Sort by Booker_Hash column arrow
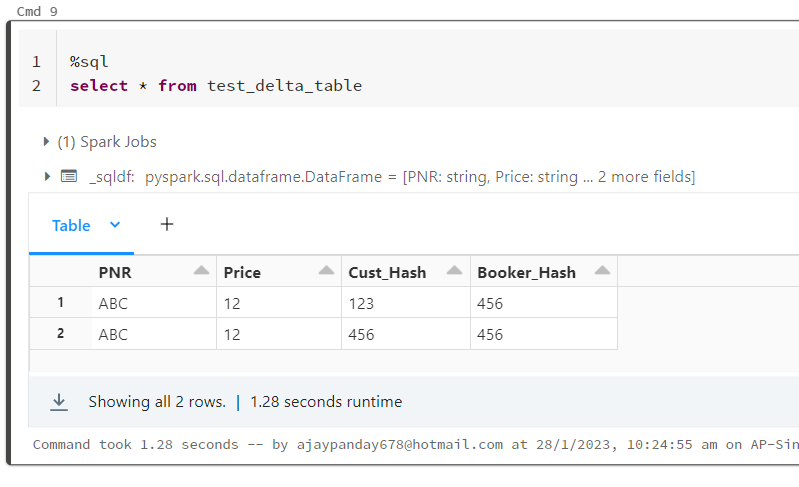799x487 pixels. (x=602, y=271)
